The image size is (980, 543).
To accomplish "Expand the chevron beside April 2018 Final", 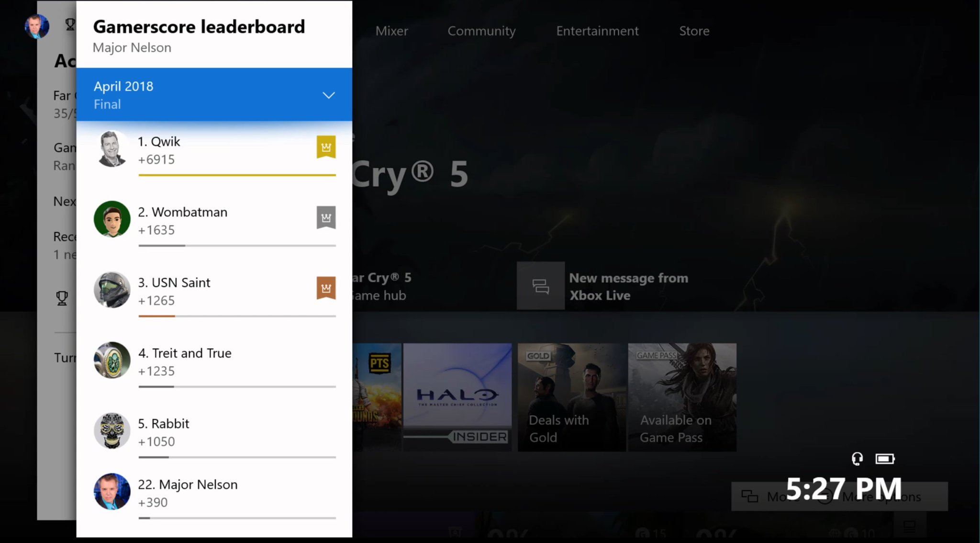I will coord(328,95).
